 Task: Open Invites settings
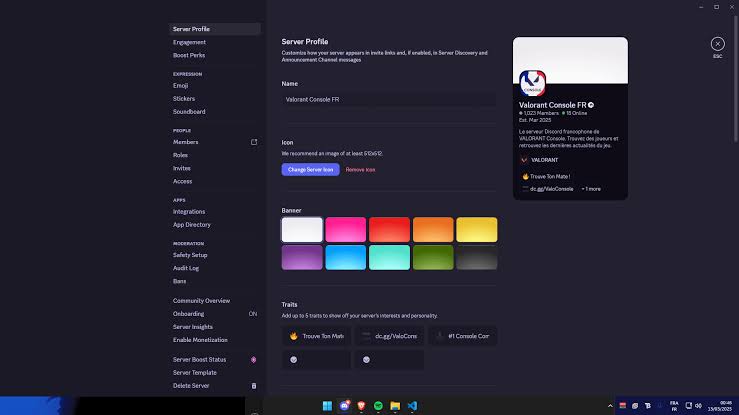[x=215, y=168]
